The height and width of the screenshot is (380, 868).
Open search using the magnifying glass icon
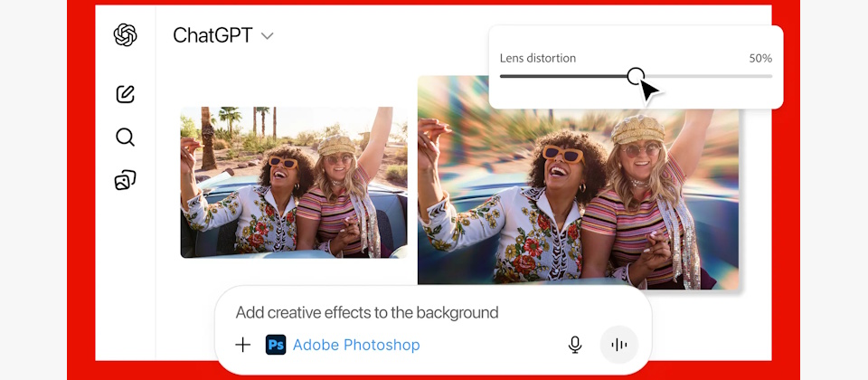click(125, 138)
